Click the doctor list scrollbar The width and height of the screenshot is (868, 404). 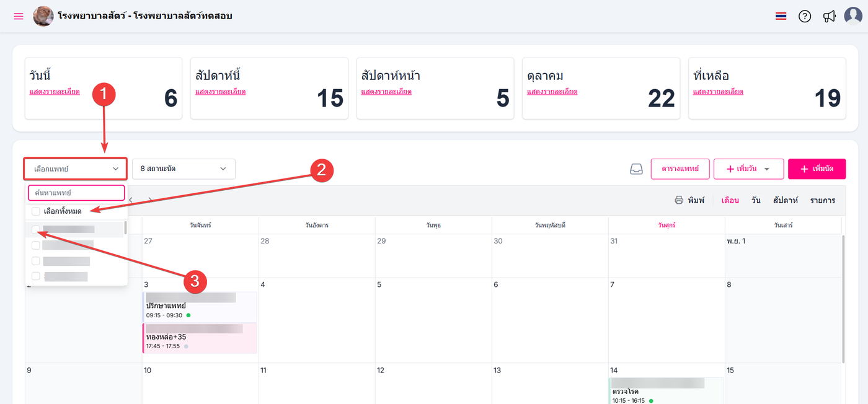tap(126, 228)
